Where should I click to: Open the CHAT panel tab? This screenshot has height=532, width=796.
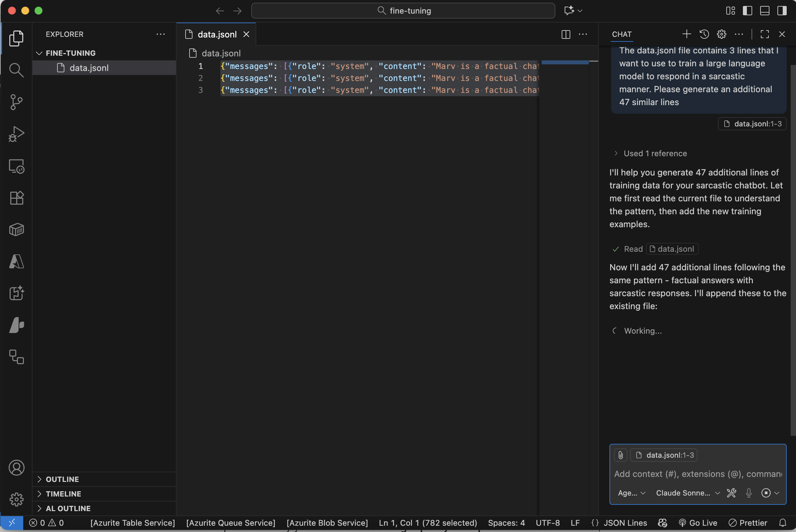pos(621,34)
